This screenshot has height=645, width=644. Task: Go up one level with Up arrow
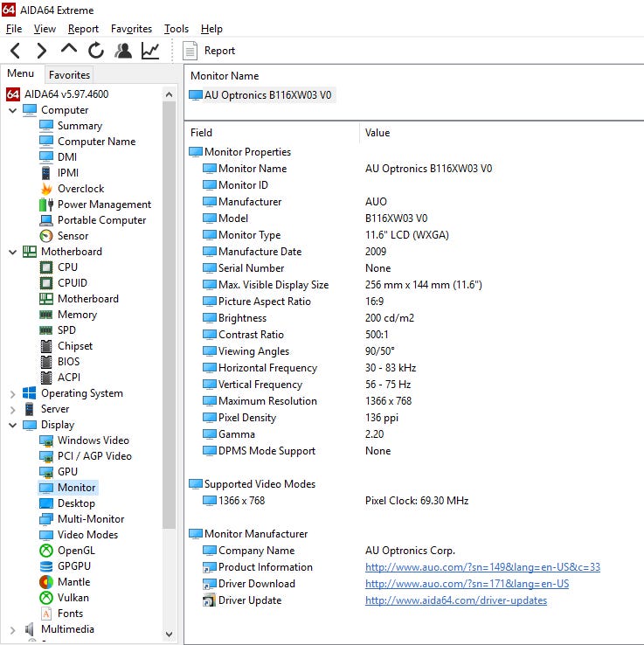coord(69,50)
